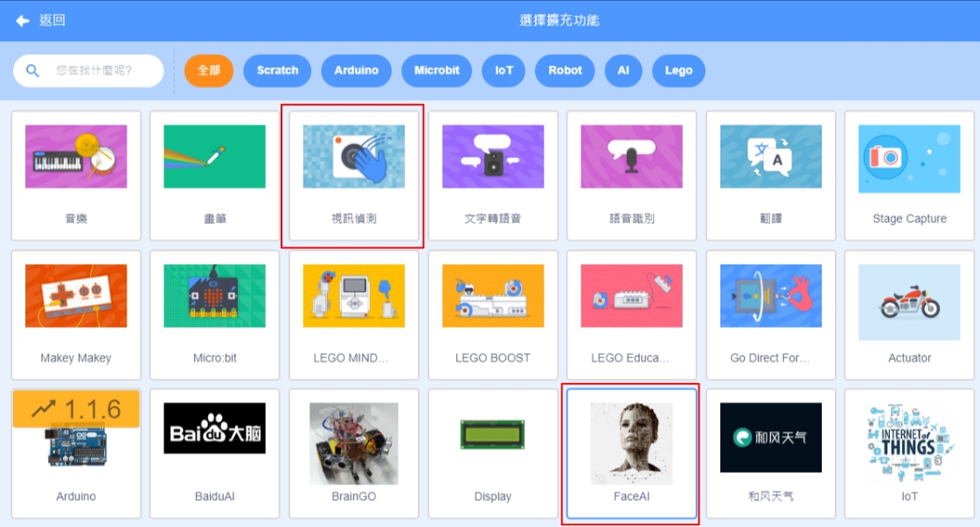
Task: Select the 全部 filter tab
Action: (209, 71)
